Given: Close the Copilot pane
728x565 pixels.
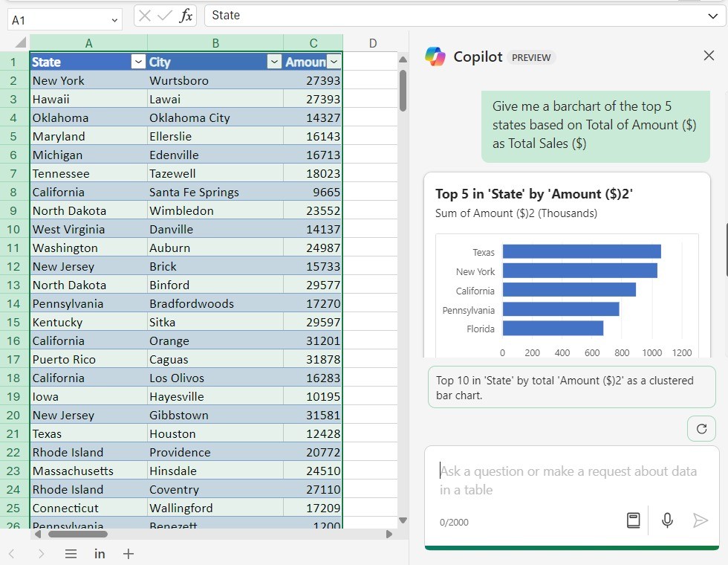Looking at the screenshot, I should pyautogui.click(x=709, y=56).
